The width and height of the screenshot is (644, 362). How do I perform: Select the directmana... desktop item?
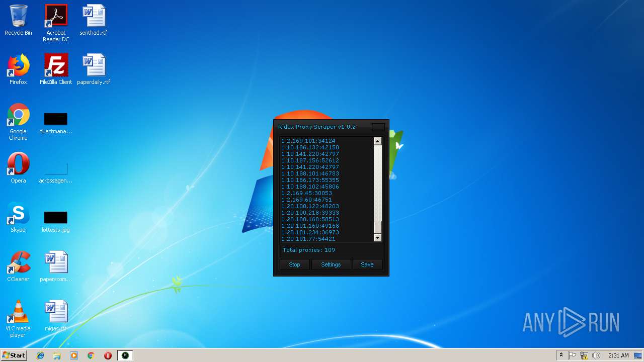pos(56,123)
